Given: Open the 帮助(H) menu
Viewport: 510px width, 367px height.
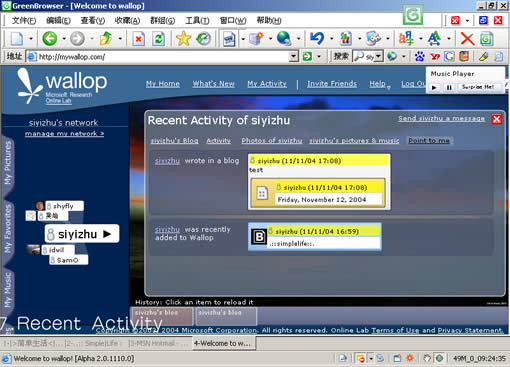Looking at the screenshot, I should point(269,21).
